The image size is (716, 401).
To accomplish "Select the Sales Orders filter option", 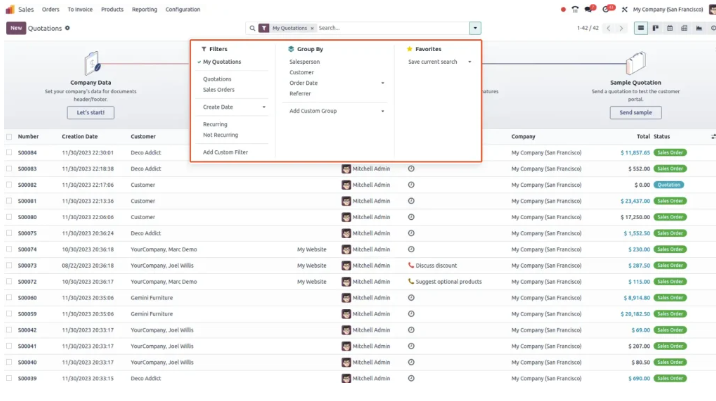I will (x=218, y=89).
